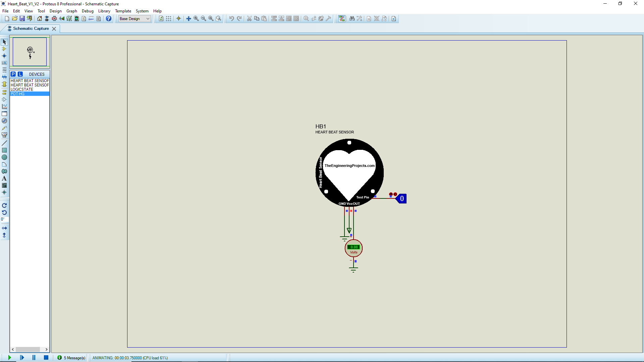Image resolution: width=644 pixels, height=362 pixels.
Task: Click the Rotate Clockwise icon
Action: click(x=4, y=205)
